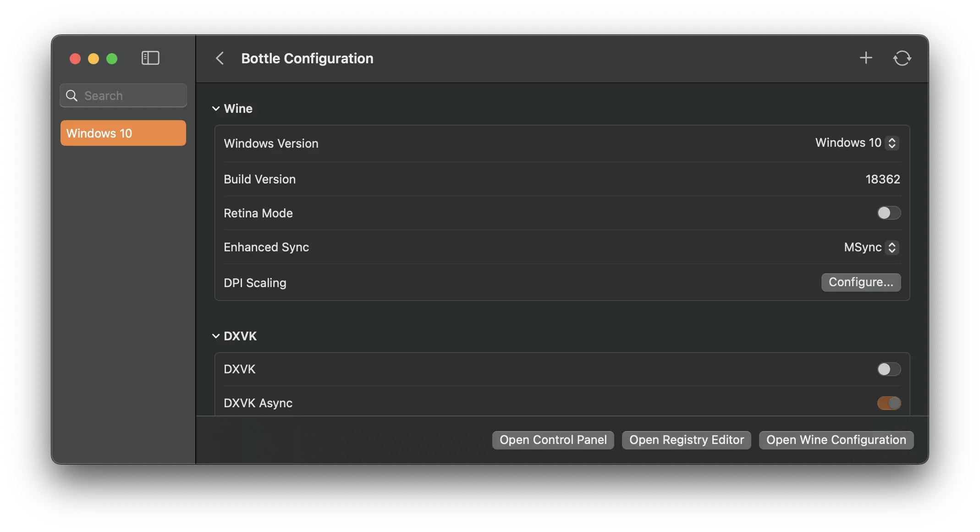Click Configure for DPI Scaling
The width and height of the screenshot is (980, 532).
pyautogui.click(x=860, y=283)
